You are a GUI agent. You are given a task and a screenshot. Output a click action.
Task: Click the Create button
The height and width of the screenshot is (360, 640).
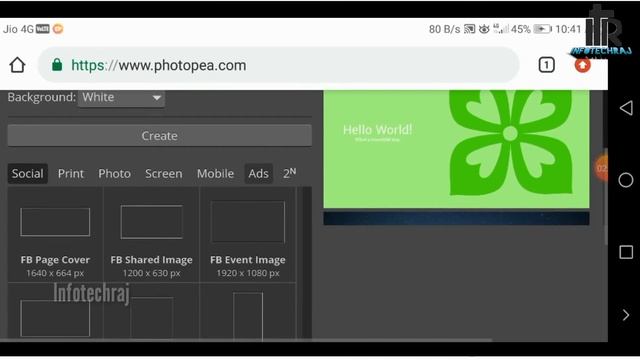pos(160,136)
